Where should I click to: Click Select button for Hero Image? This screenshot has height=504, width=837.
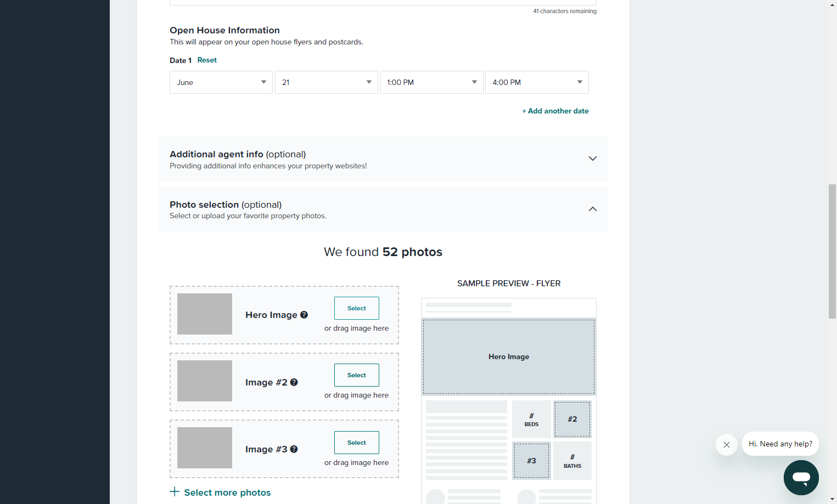(x=357, y=308)
